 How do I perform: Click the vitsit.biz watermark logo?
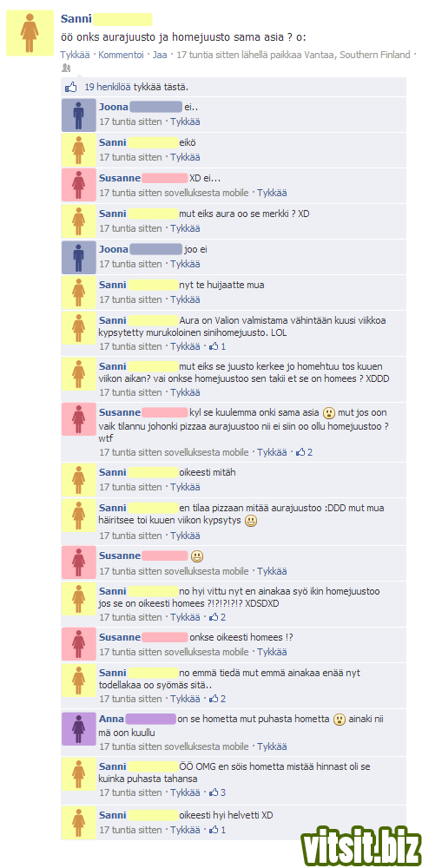[x=361, y=845]
